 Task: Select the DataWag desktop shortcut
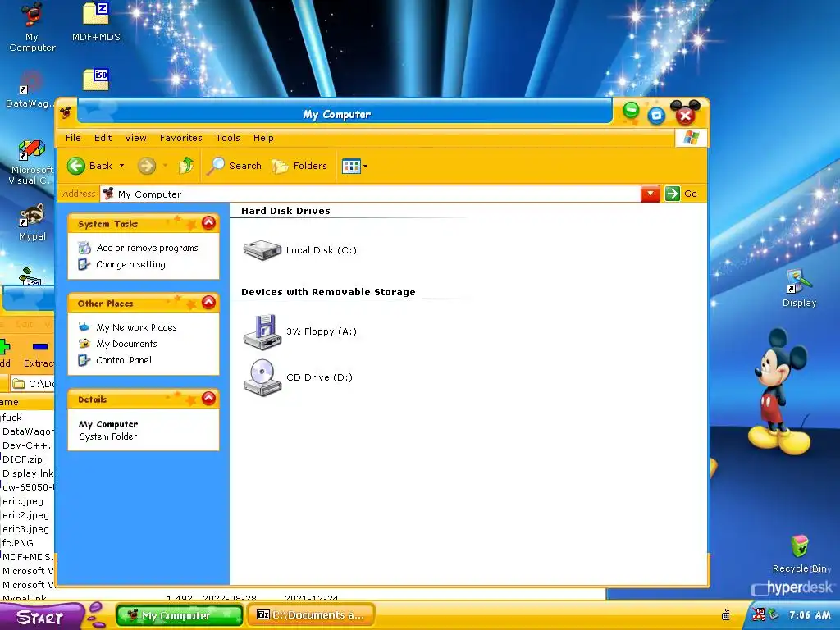(x=30, y=89)
